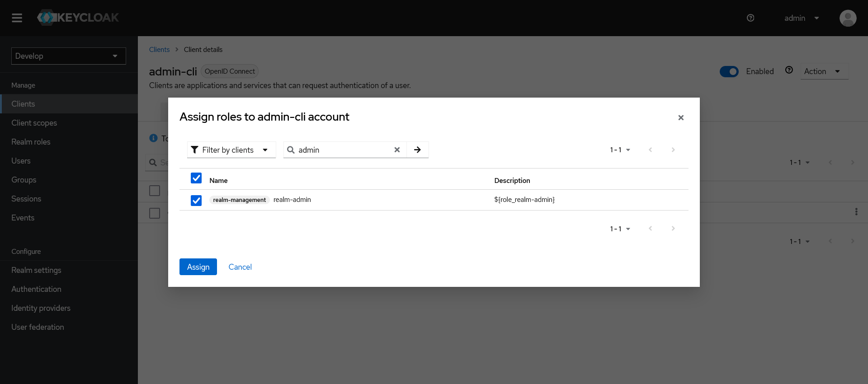The image size is (868, 384).
Task: Click the Name column header
Action: tap(218, 181)
